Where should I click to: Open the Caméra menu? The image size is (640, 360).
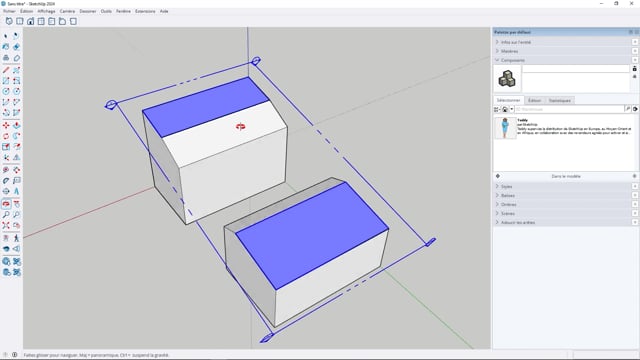click(67, 11)
